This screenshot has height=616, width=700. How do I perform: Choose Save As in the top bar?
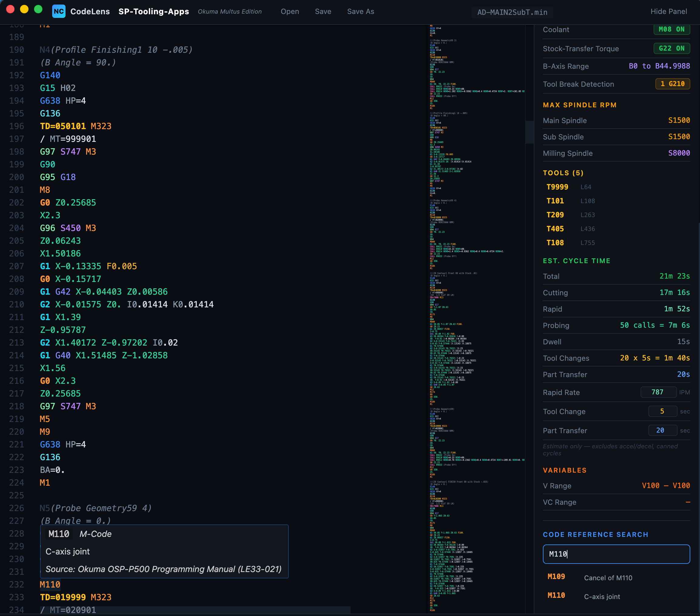(x=361, y=11)
